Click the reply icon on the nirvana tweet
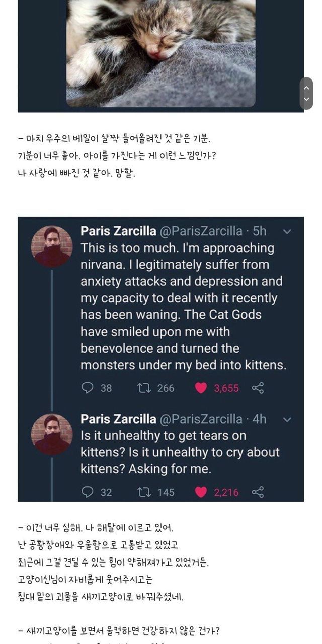Screen dimensions: 322x644 click(88, 388)
